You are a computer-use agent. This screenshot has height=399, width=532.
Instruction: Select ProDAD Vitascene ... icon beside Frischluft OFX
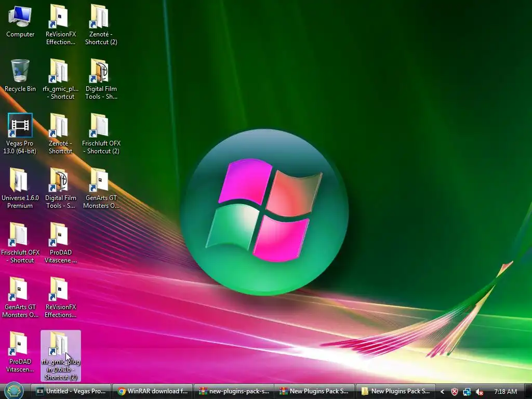click(60, 243)
